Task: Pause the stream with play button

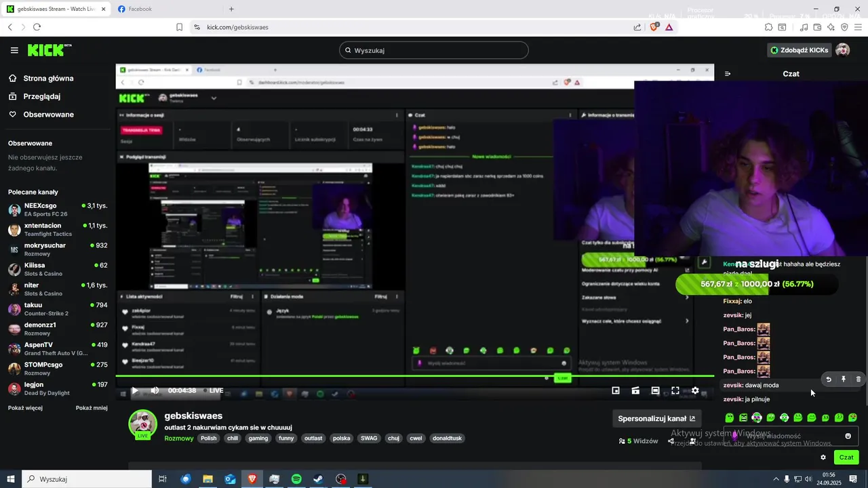Action: (x=135, y=390)
